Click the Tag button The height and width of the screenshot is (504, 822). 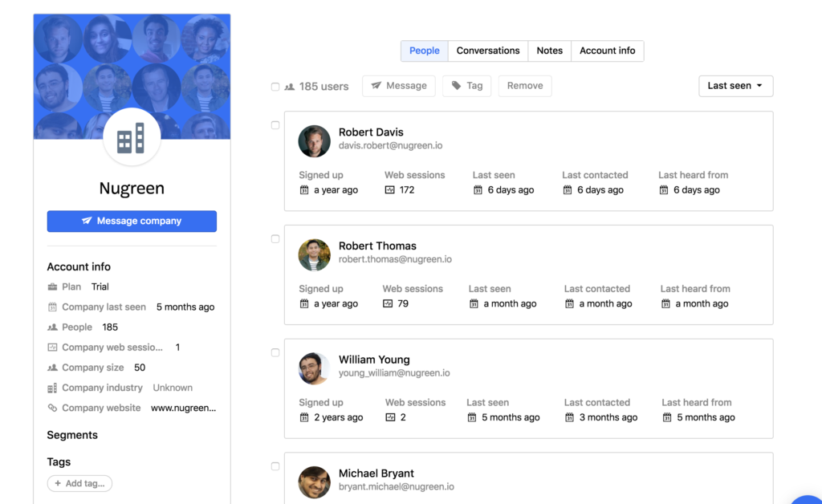466,86
